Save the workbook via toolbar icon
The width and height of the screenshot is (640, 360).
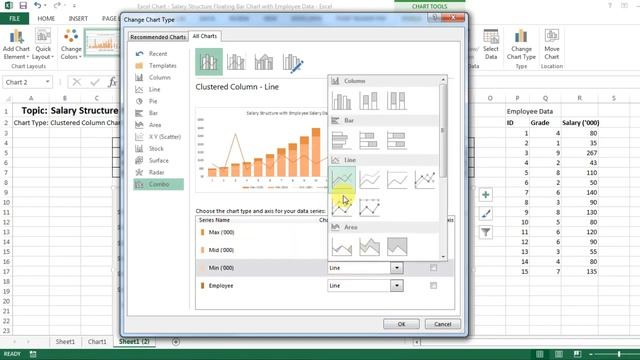pyautogui.click(x=23, y=6)
